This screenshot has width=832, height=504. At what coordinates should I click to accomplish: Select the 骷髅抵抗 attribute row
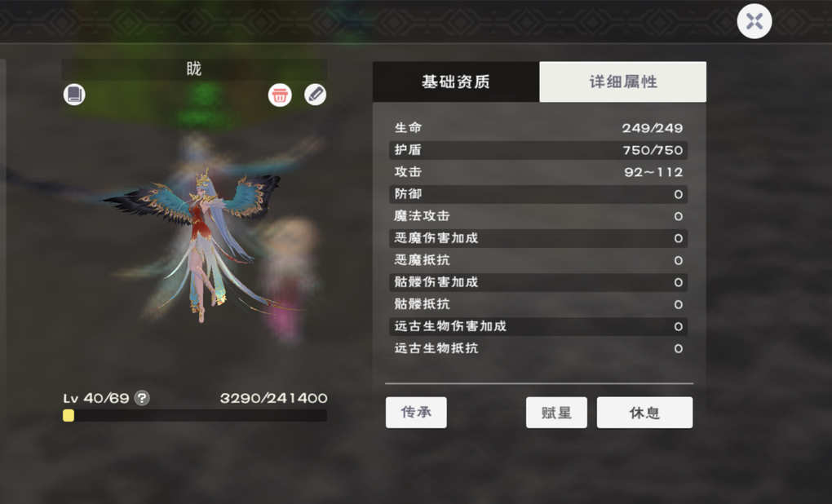pos(538,304)
